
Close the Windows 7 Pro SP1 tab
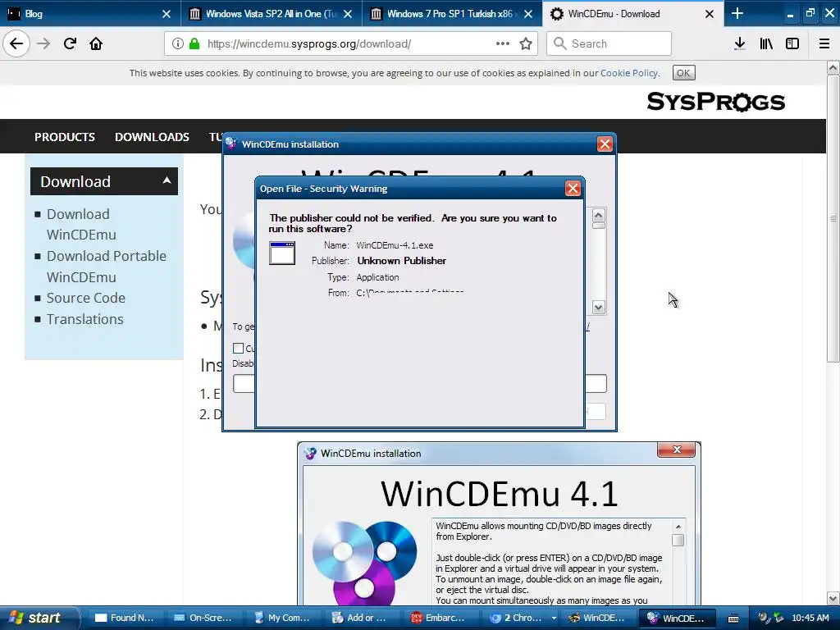(528, 14)
